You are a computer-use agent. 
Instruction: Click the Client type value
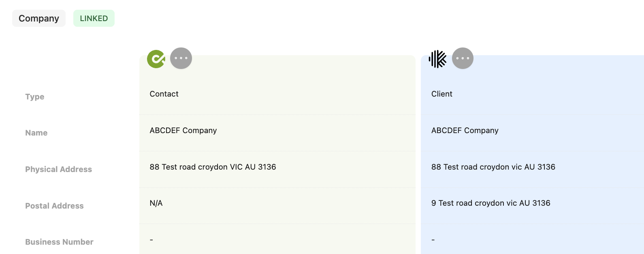[442, 94]
